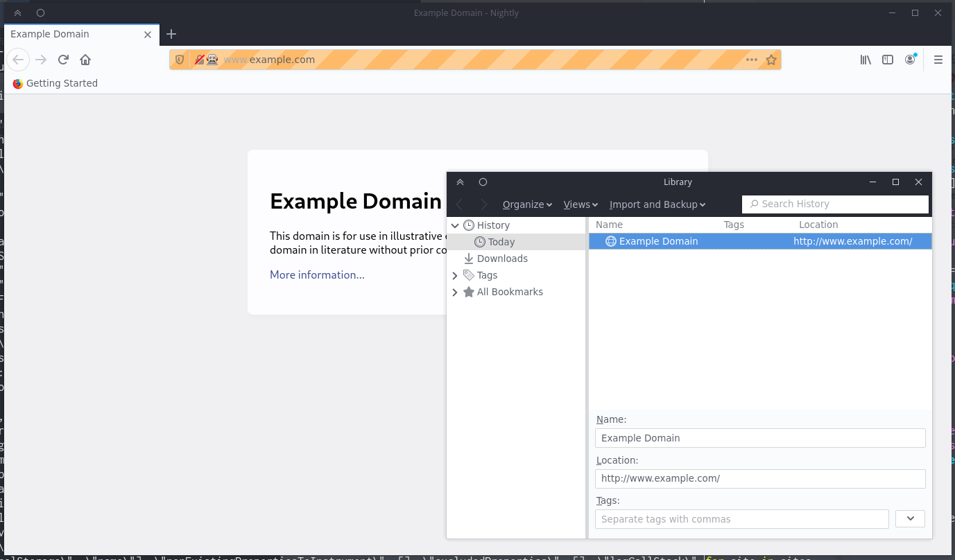Open the Views dropdown menu
The width and height of the screenshot is (955, 560).
[580, 204]
